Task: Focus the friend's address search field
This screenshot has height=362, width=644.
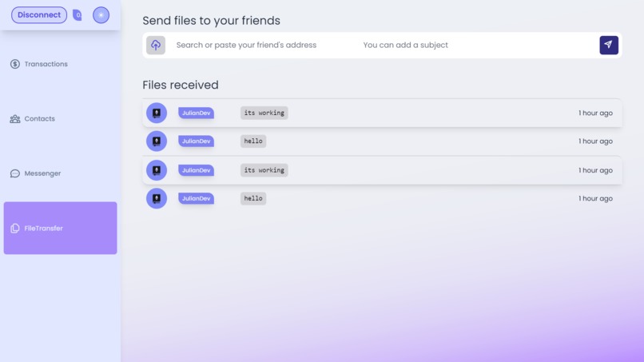Action: coord(263,46)
